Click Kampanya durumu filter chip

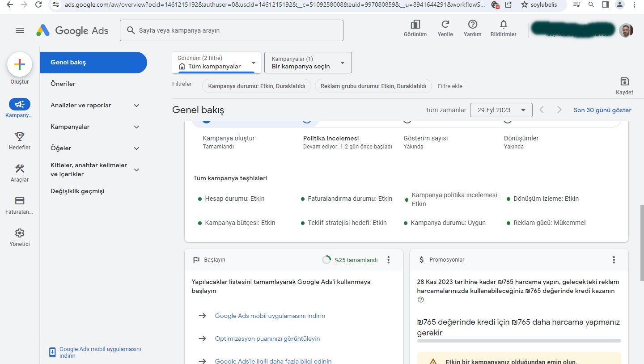257,86
